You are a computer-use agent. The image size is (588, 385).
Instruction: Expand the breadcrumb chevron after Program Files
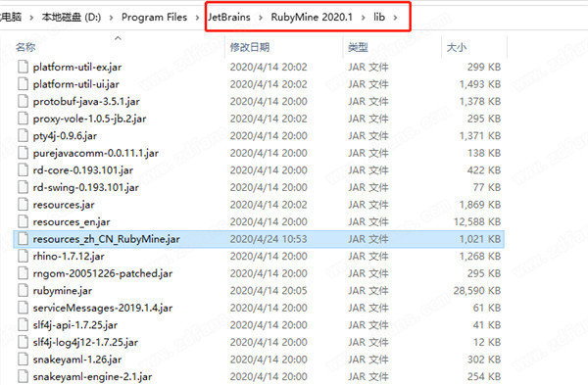[x=197, y=18]
